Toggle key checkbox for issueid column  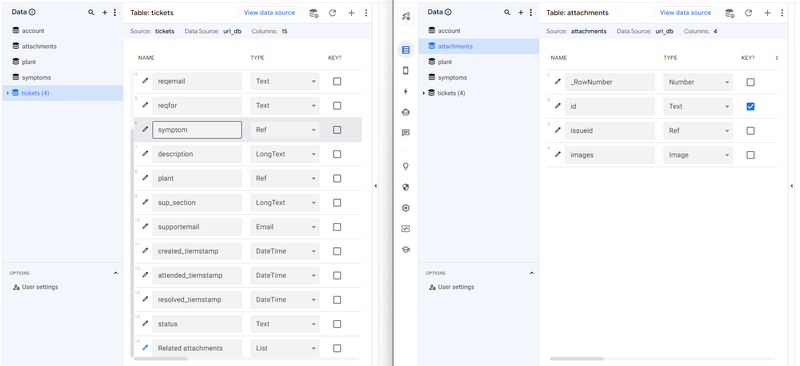pyautogui.click(x=750, y=131)
